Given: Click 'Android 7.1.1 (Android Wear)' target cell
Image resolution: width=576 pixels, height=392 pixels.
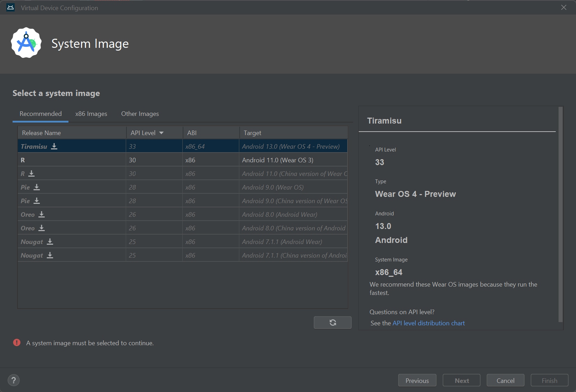Looking at the screenshot, I should click(293, 242).
